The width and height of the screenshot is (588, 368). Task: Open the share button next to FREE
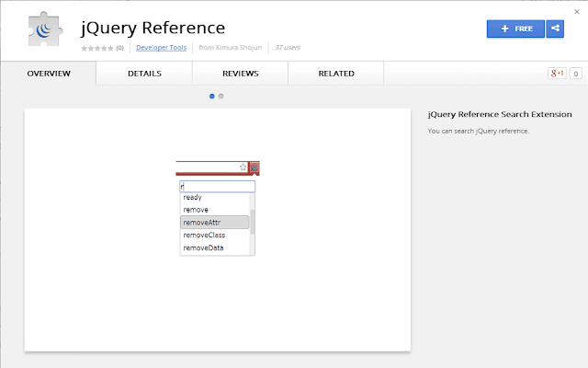coord(555,29)
